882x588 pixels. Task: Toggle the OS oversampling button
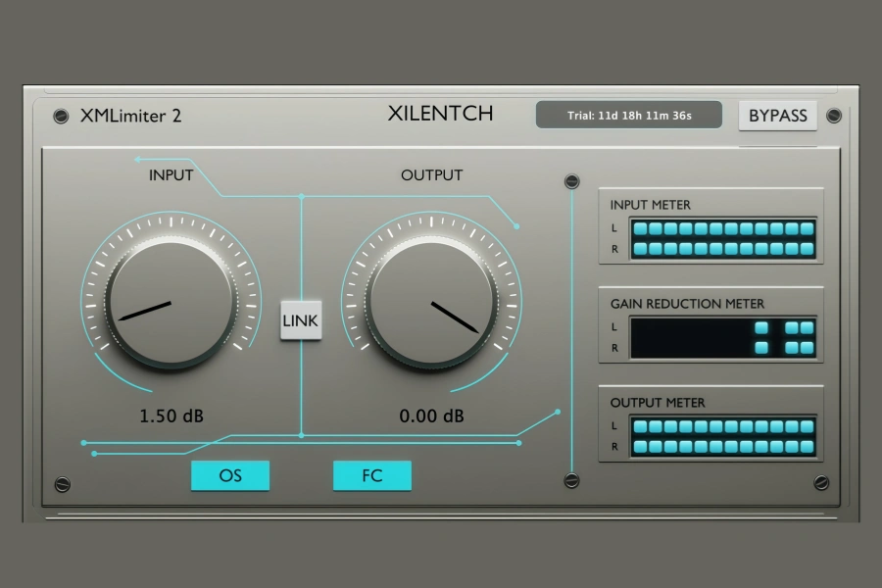pyautogui.click(x=230, y=475)
